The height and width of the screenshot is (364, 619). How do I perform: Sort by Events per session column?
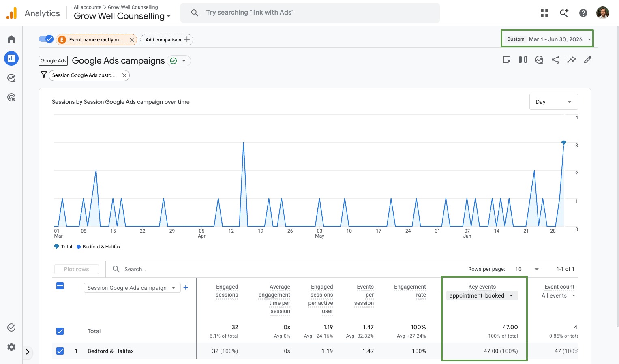click(364, 295)
